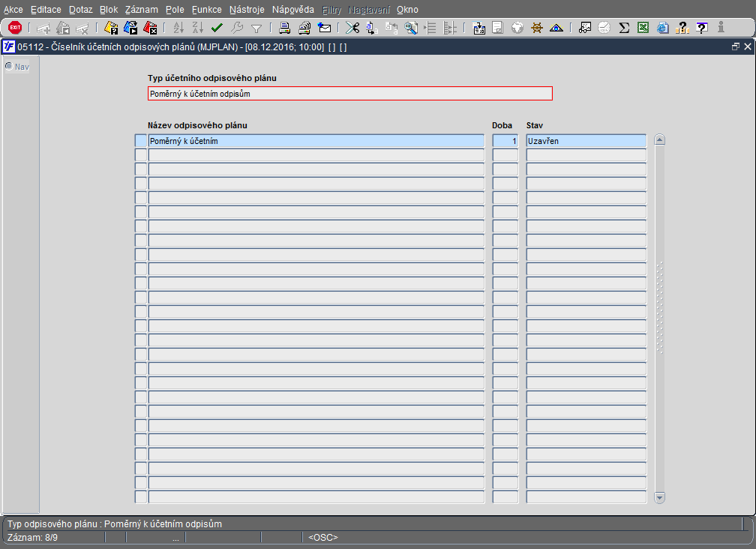
Task: Click the Stav field showing 'Uzavřen'
Action: point(585,141)
